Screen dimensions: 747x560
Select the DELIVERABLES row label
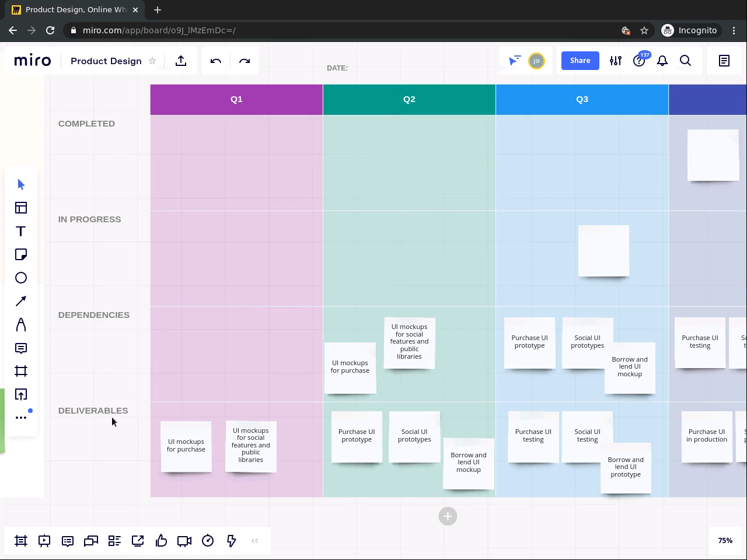point(93,411)
